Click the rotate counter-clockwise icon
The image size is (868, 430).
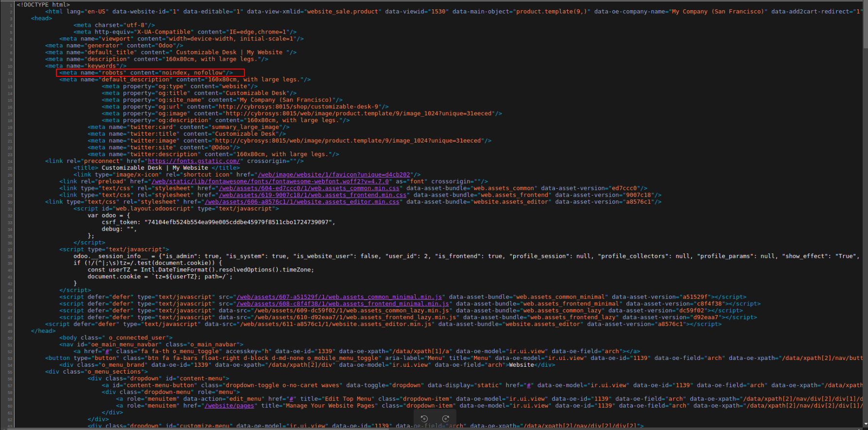pos(424,419)
